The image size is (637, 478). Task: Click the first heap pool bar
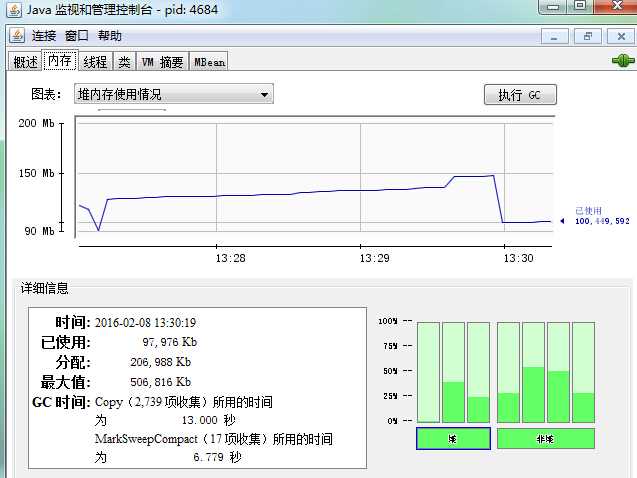(429, 372)
